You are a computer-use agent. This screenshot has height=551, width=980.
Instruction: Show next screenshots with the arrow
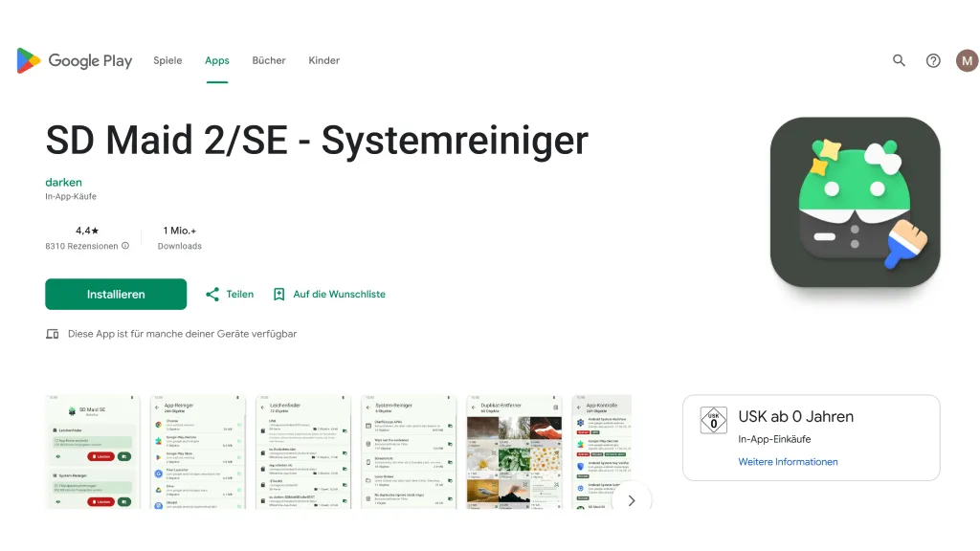632,500
